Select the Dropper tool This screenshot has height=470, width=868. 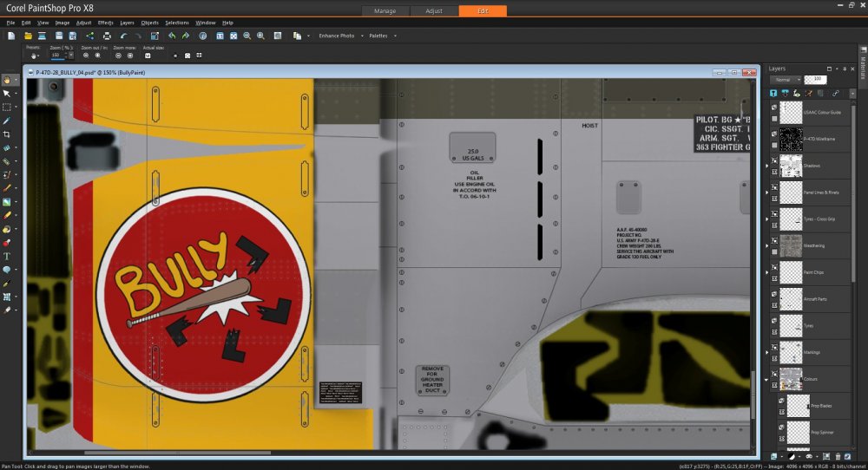7,121
